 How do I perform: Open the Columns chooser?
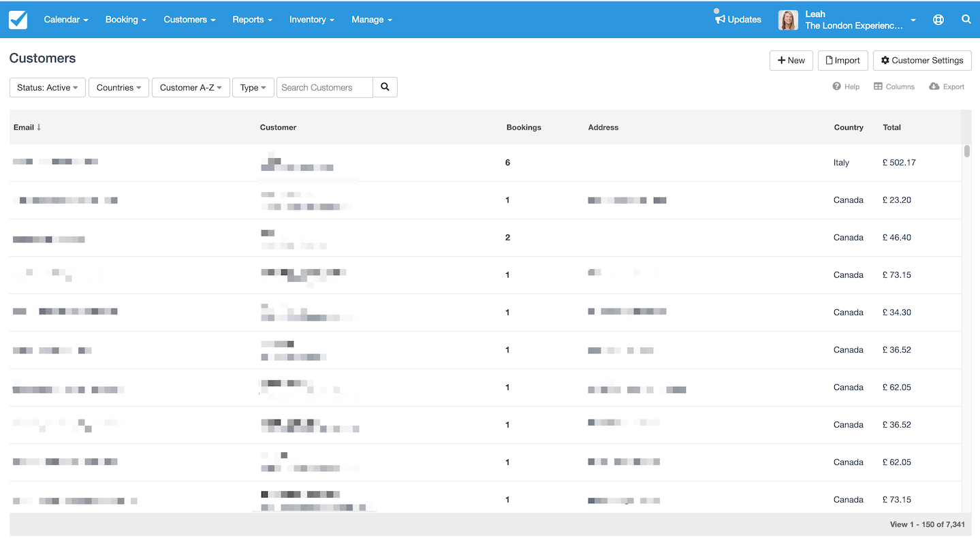894,86
